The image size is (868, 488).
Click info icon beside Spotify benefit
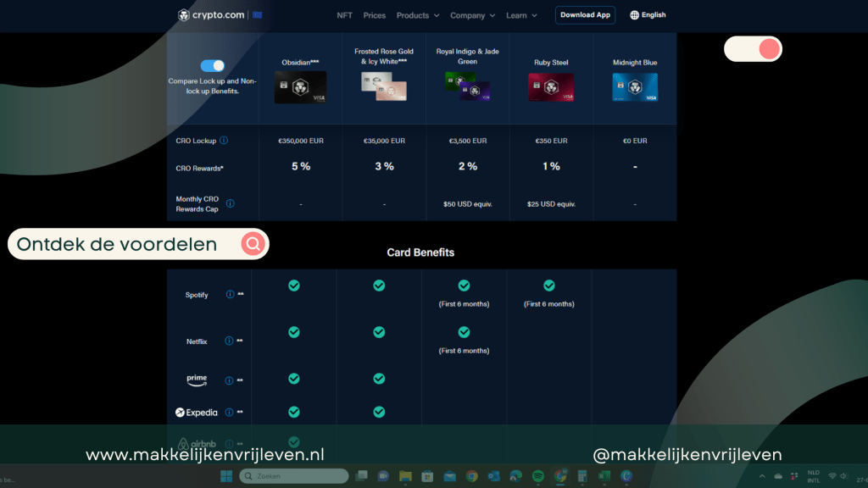click(230, 295)
